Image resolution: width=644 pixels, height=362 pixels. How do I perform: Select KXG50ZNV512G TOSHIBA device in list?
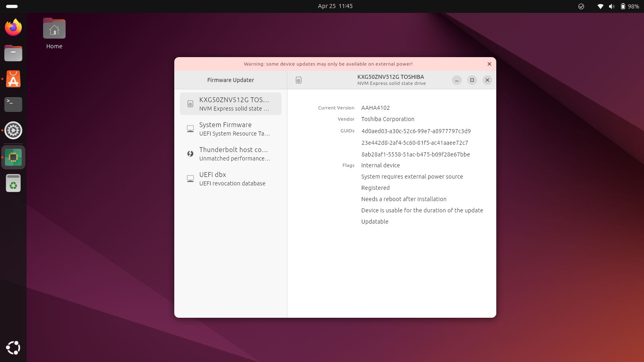pyautogui.click(x=231, y=104)
